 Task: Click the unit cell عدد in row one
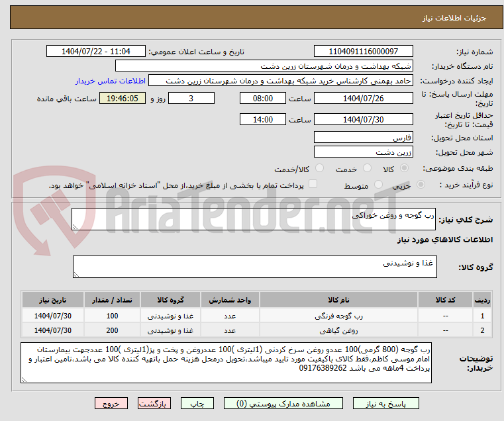tap(230, 316)
